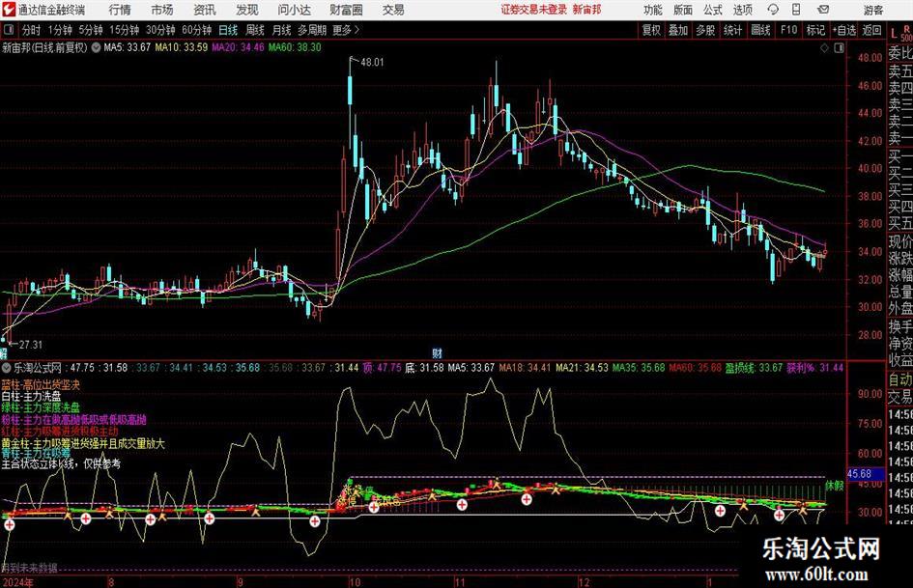Click the 叠加 overlay button

coord(678,30)
